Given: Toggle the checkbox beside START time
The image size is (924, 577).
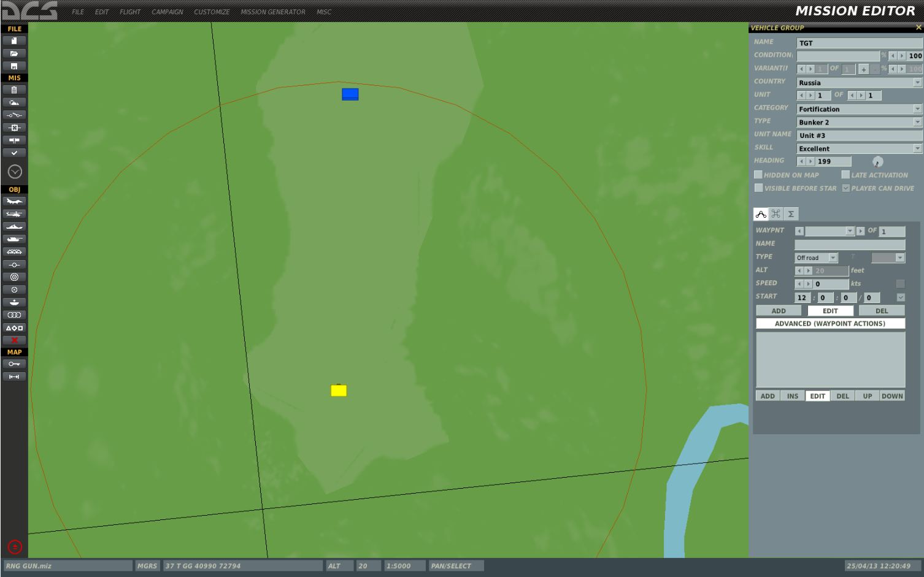Looking at the screenshot, I should (x=900, y=297).
